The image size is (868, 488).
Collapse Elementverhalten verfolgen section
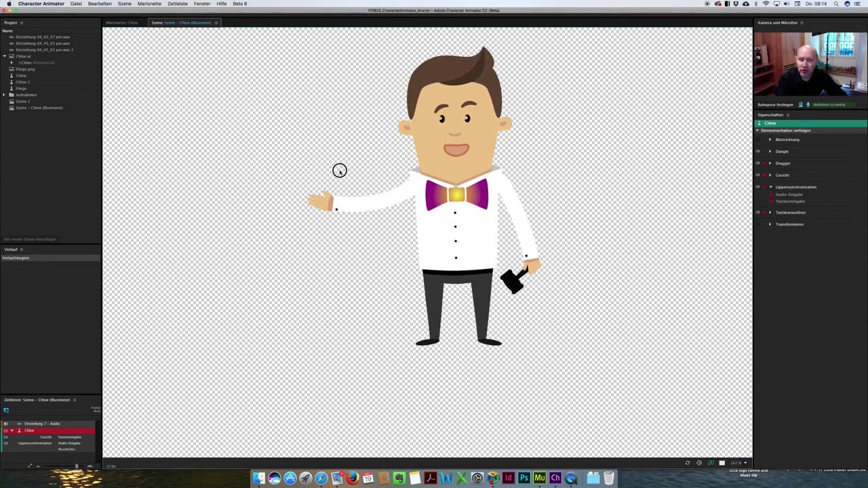pos(758,130)
